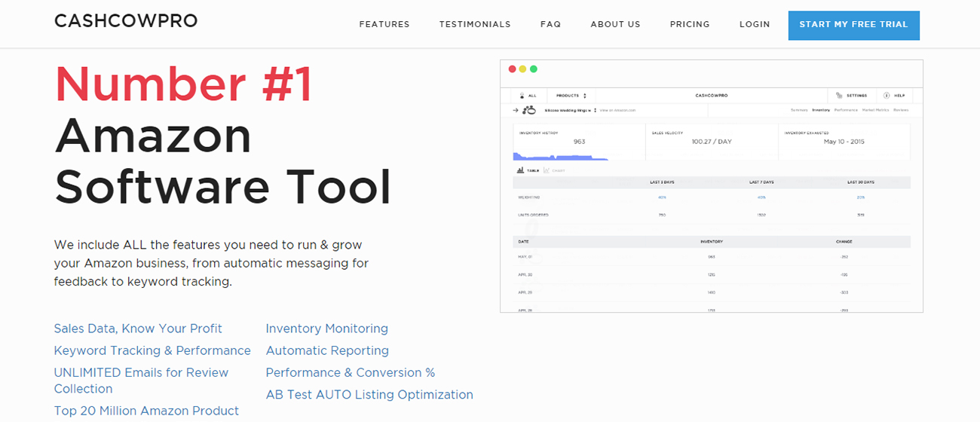Viewport: 980px width, 422px height.
Task: Click the arrow icon beside the rings thumbnail
Action: click(516, 110)
